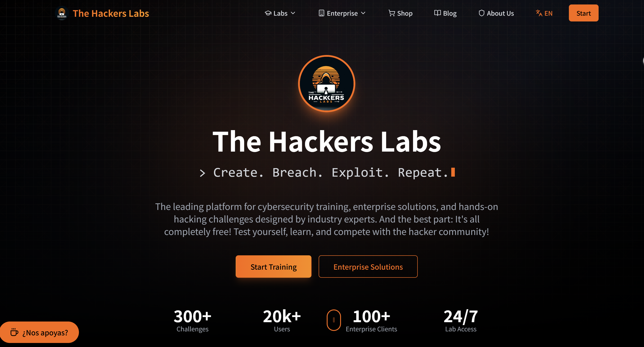Click the building icon beside Enterprise
This screenshot has width=644, height=347.
[x=322, y=13]
